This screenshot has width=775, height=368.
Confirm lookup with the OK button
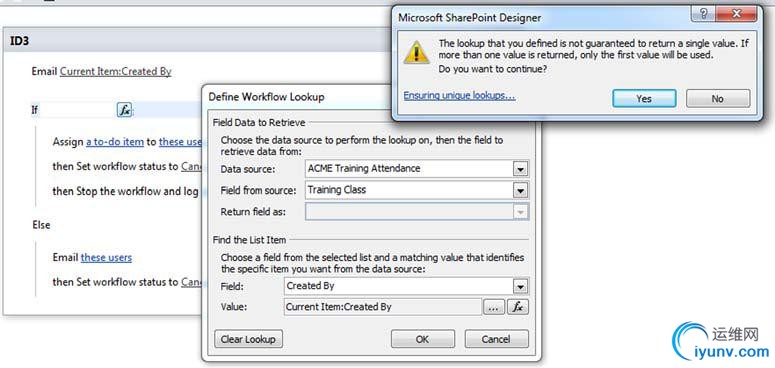[423, 339]
